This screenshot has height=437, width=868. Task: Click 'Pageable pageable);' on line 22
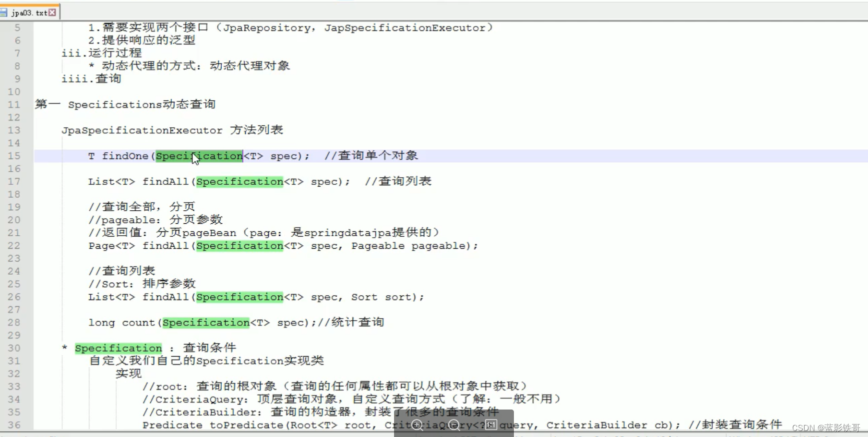[415, 246]
